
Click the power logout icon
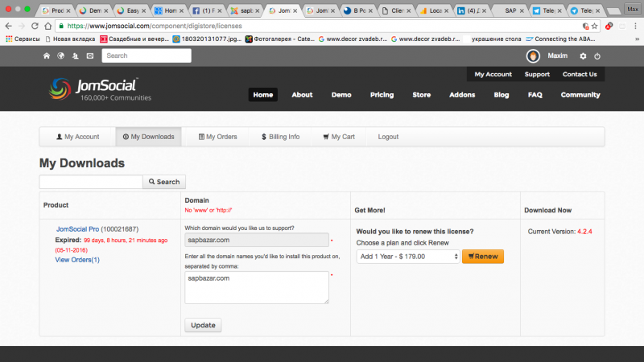[x=597, y=56]
